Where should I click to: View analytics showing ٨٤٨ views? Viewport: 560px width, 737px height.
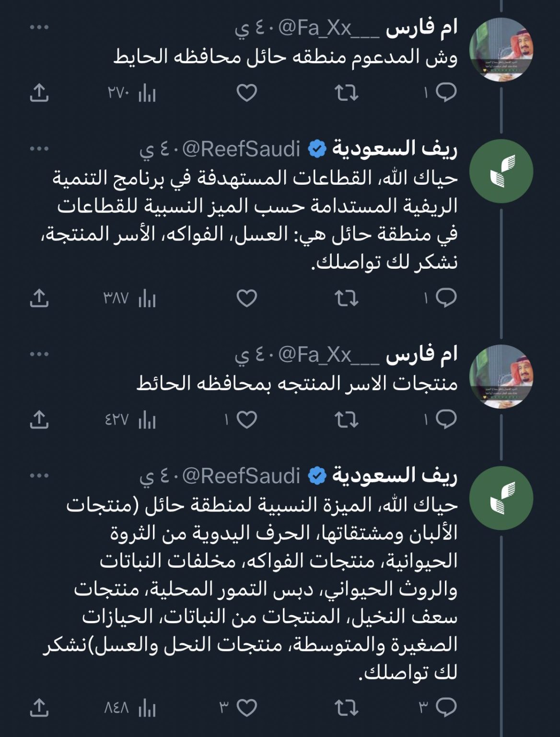(x=130, y=707)
